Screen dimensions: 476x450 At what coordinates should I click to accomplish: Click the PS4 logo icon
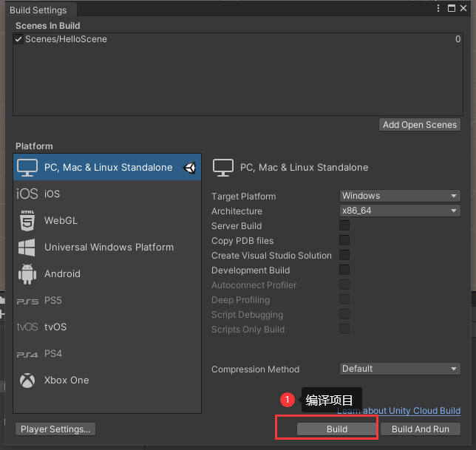[x=27, y=355]
